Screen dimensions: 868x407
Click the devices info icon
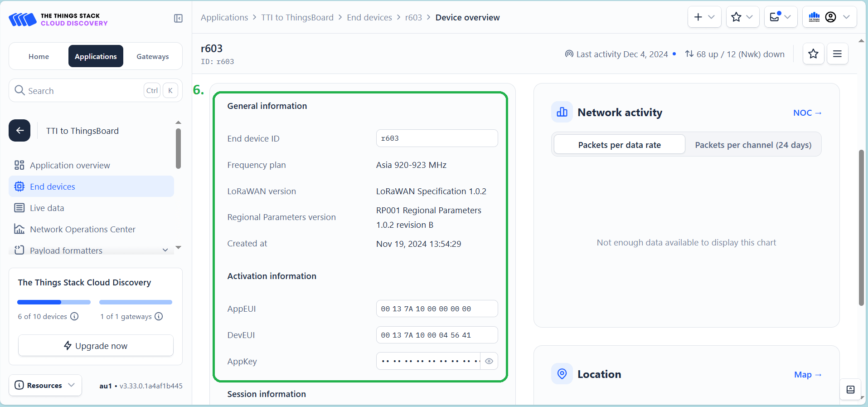(x=75, y=316)
